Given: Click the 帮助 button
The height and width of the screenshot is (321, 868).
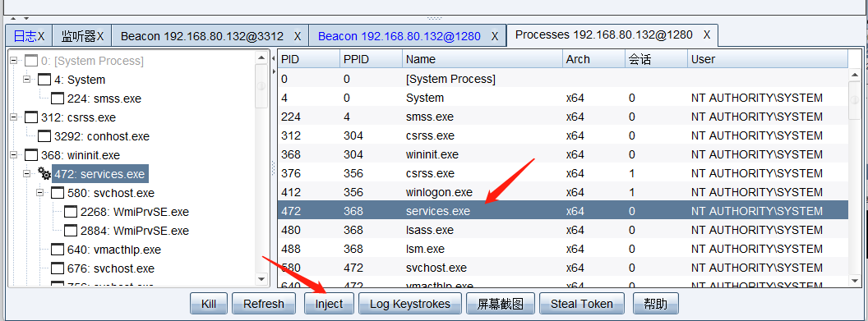Looking at the screenshot, I should pyautogui.click(x=655, y=304).
